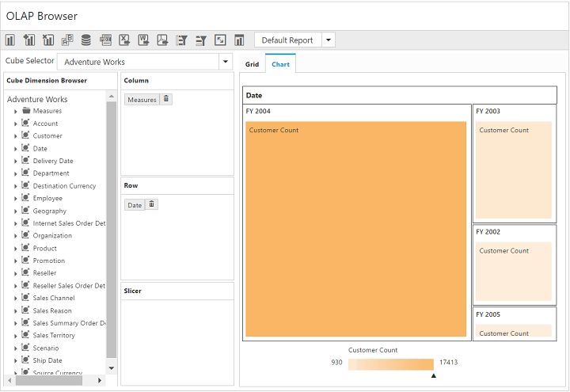Expand the Department node arrow

[15, 173]
